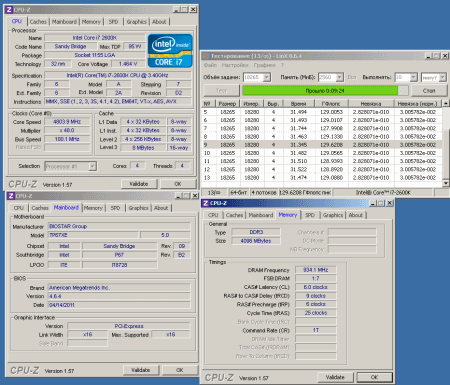Click the Socket 1155 LGA package field
The width and height of the screenshot is (450, 385).
pos(95,55)
